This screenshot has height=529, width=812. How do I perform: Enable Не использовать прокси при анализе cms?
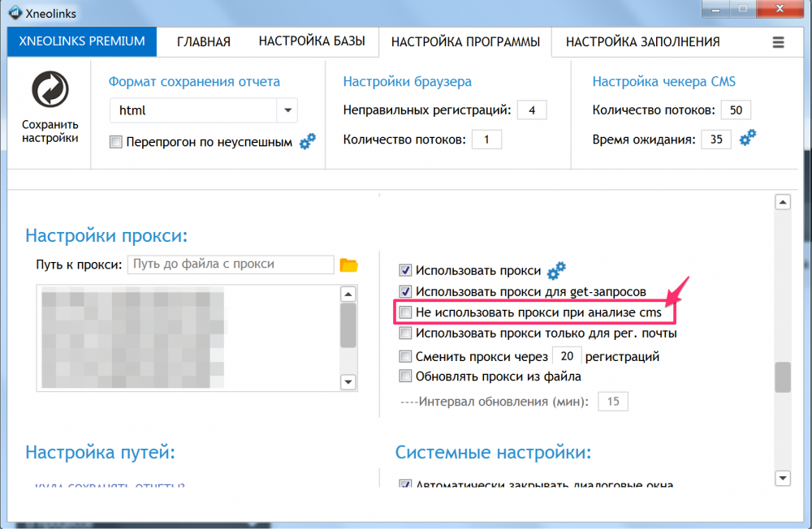click(x=405, y=312)
